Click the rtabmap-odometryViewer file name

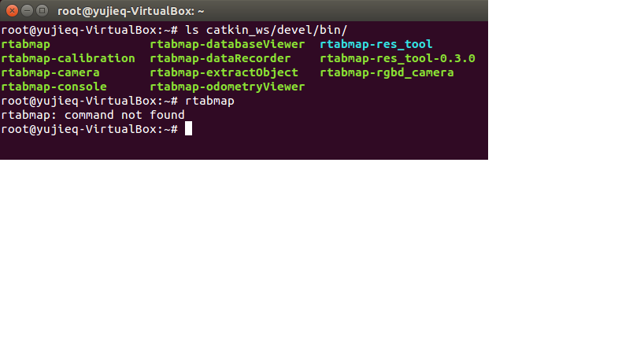(x=227, y=87)
